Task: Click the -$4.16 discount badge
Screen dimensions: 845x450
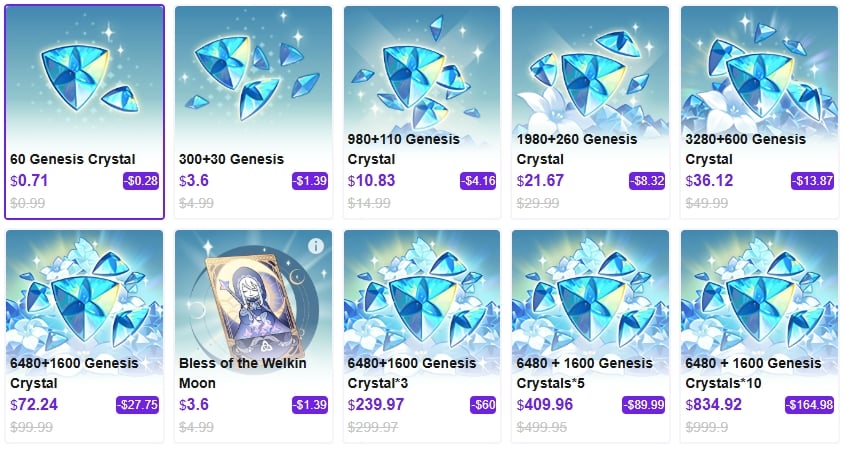Action: 477,181
